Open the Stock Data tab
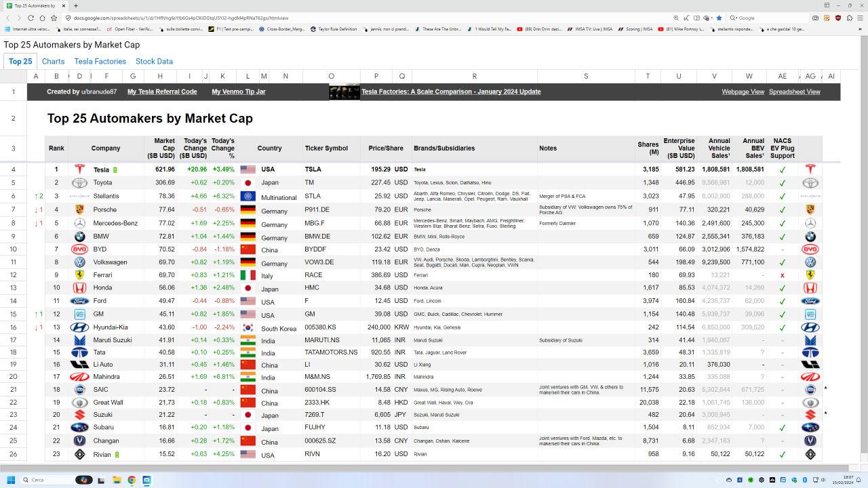This screenshot has height=488, width=868. tap(154, 62)
